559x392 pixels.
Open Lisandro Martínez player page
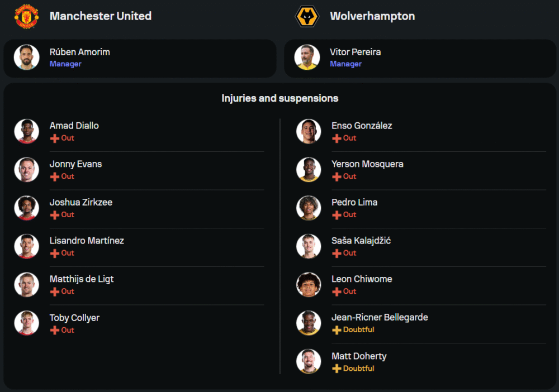87,241
